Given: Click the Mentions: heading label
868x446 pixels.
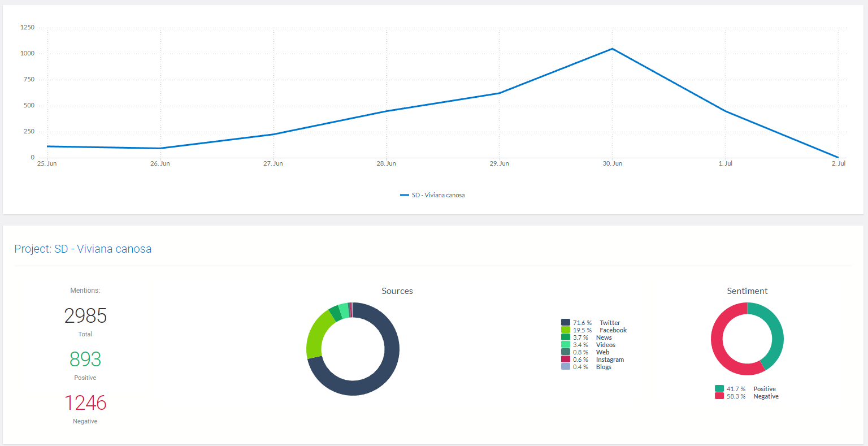Looking at the screenshot, I should [85, 291].
